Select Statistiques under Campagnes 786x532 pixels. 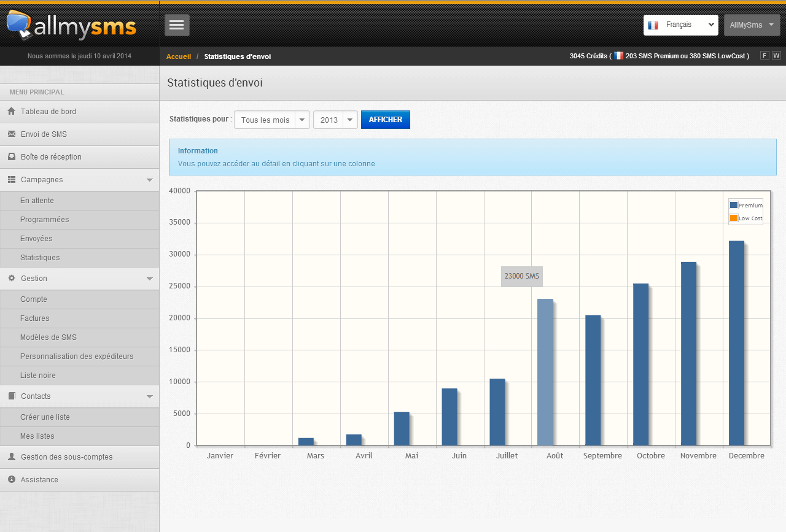coord(79,258)
